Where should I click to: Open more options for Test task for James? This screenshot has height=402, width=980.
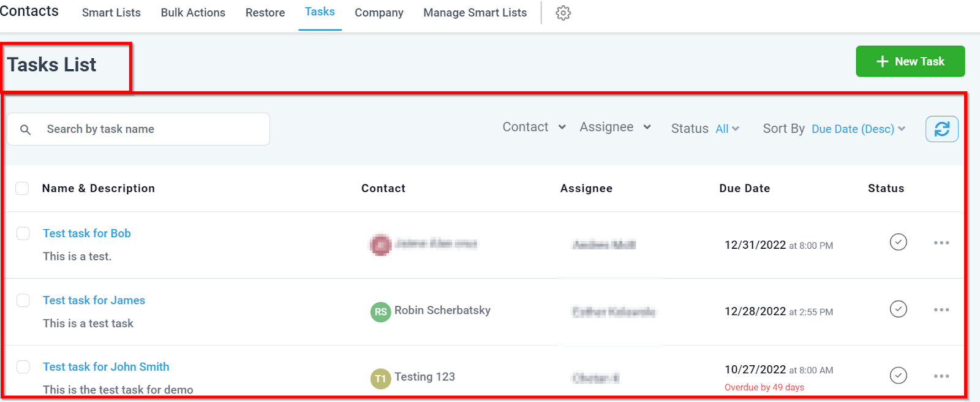tap(941, 309)
